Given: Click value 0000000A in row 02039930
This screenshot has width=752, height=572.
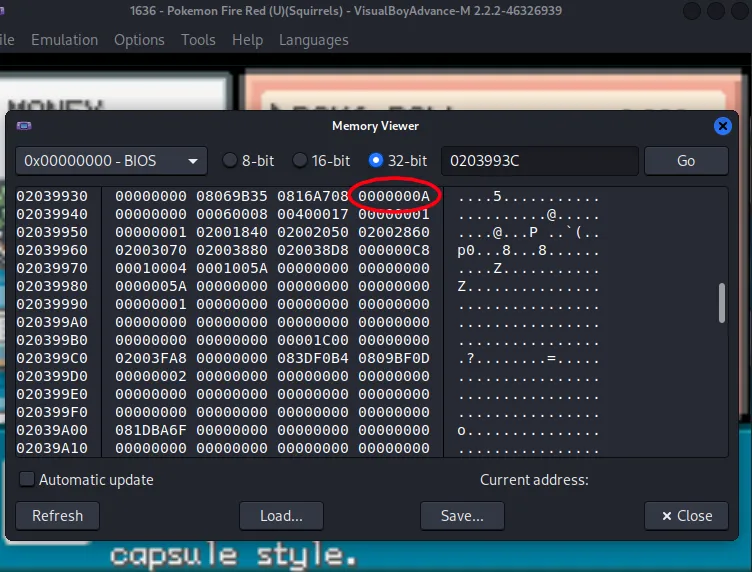Looking at the screenshot, I should click(x=394, y=196).
